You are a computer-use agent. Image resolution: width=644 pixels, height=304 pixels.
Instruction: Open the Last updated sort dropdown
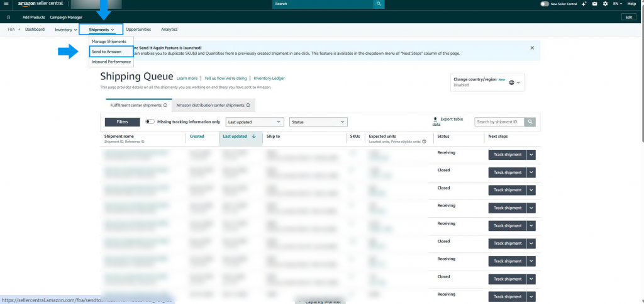254,121
